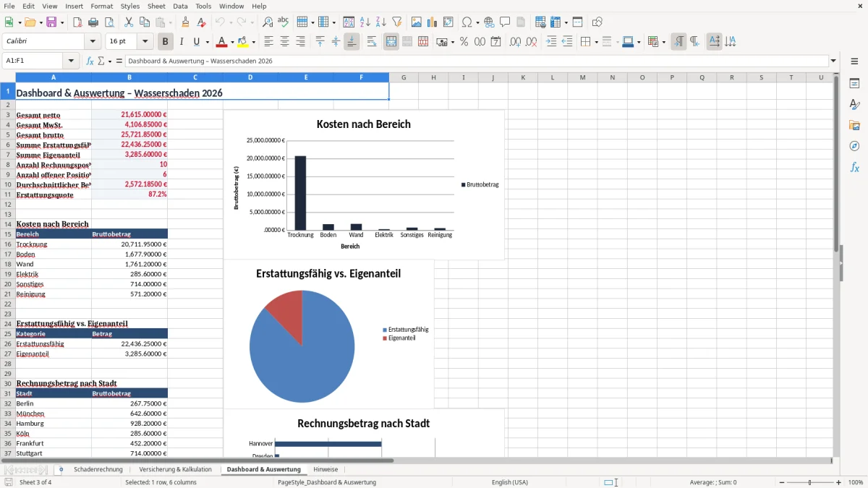Viewport: 868px width, 488px height.
Task: Run the Spelling check
Action: (284, 22)
